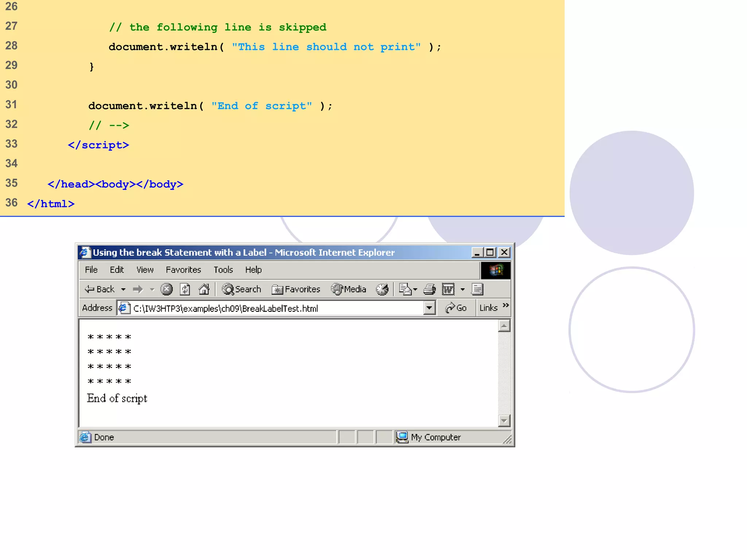
Task: Open the Tools menu
Action: (x=223, y=270)
